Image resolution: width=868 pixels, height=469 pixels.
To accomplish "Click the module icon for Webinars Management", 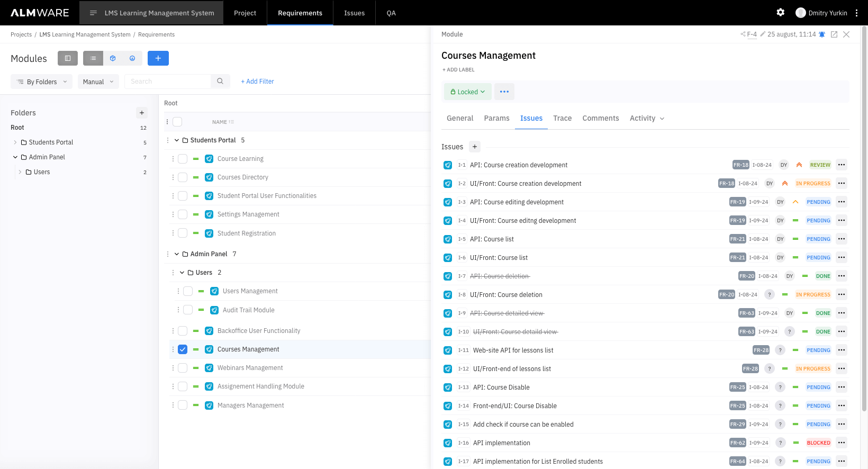I will 209,368.
